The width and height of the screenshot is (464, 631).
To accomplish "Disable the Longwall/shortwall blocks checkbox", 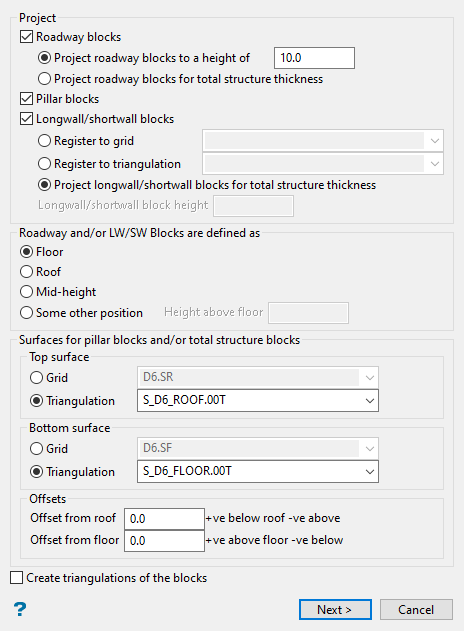I will (x=26, y=119).
